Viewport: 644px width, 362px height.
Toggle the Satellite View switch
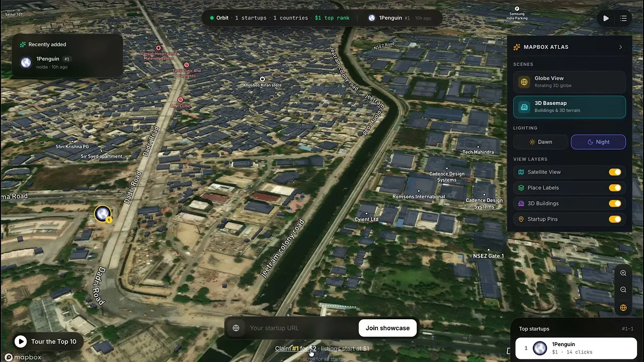(615, 172)
